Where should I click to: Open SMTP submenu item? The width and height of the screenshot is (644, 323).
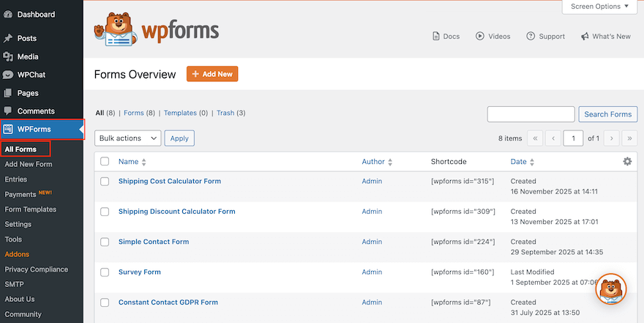click(x=14, y=284)
